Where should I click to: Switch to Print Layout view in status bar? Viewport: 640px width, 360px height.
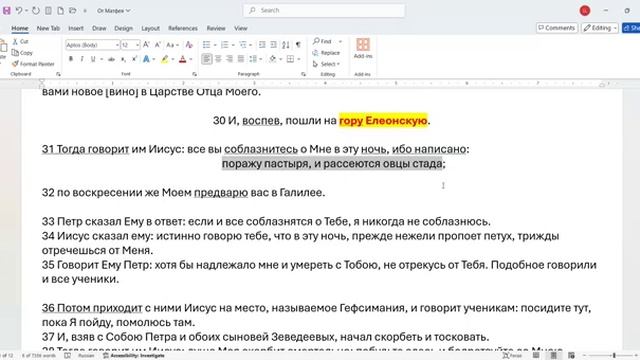(x=553, y=356)
